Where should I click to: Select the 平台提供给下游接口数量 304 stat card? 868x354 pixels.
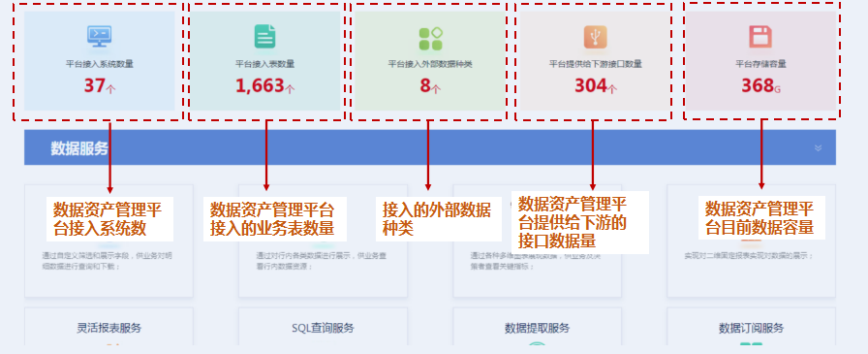point(595,60)
